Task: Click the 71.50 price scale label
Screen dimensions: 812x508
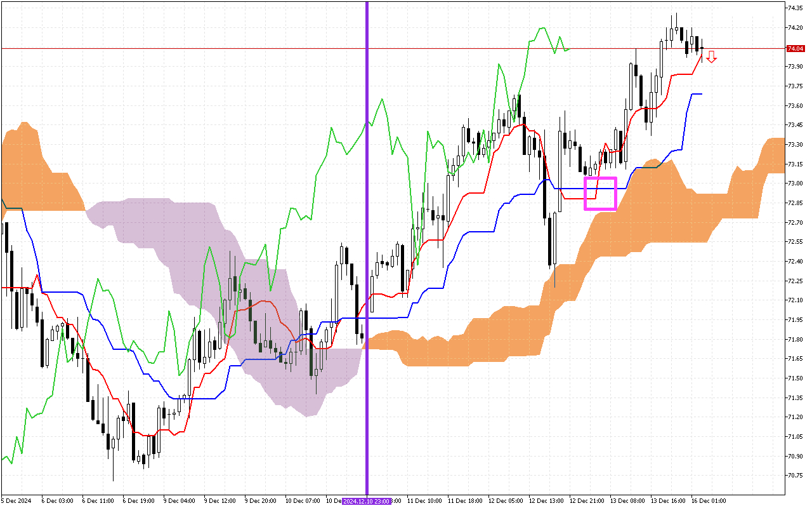Action: coord(796,378)
